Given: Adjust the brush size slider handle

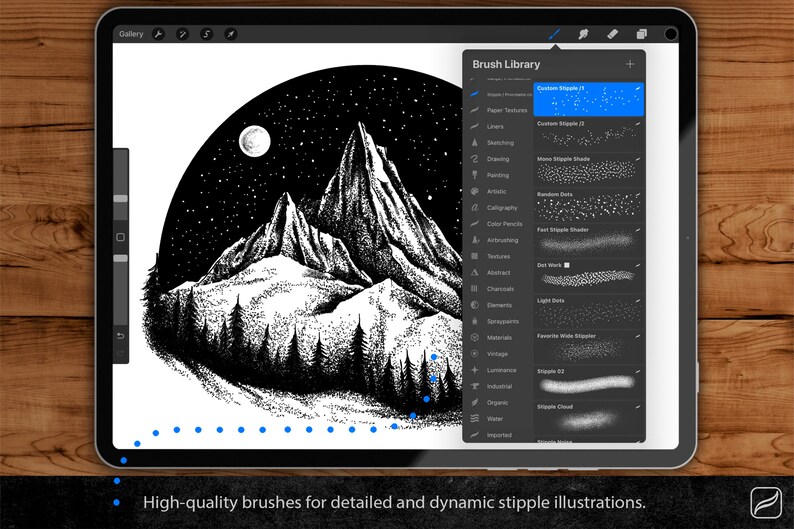Looking at the screenshot, I should coord(121,198).
